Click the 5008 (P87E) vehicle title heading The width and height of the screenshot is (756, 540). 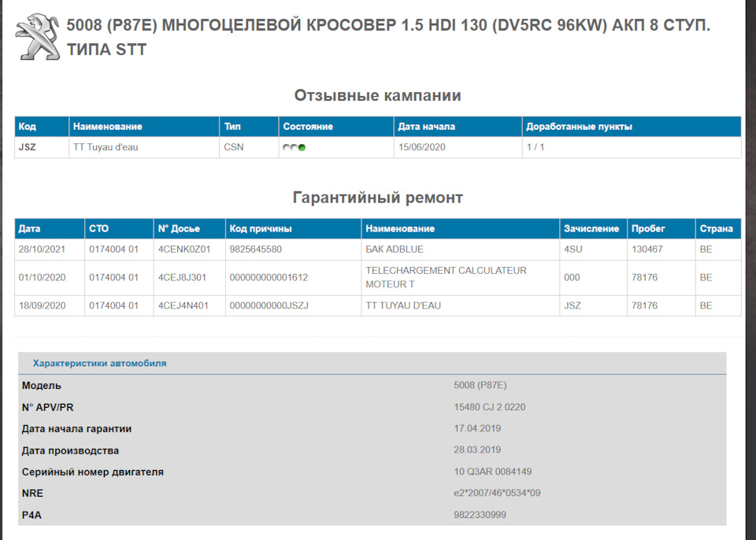coord(388,37)
